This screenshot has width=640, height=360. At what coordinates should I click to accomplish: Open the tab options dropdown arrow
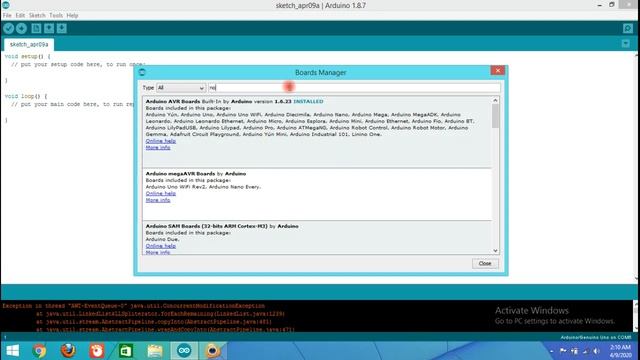[x=626, y=43]
